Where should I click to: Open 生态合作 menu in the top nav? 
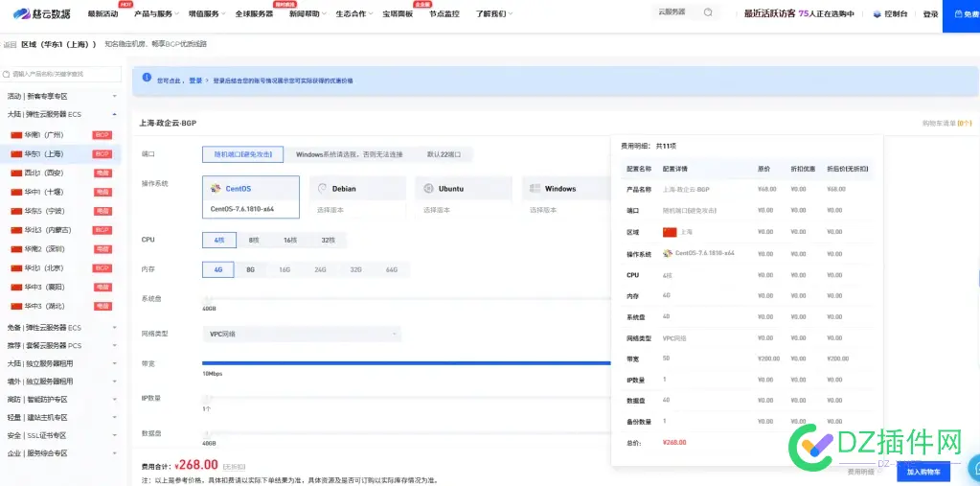click(x=354, y=13)
